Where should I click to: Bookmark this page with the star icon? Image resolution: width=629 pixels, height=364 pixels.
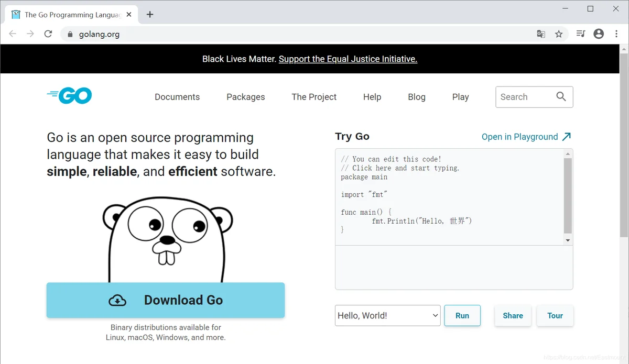[x=559, y=34]
